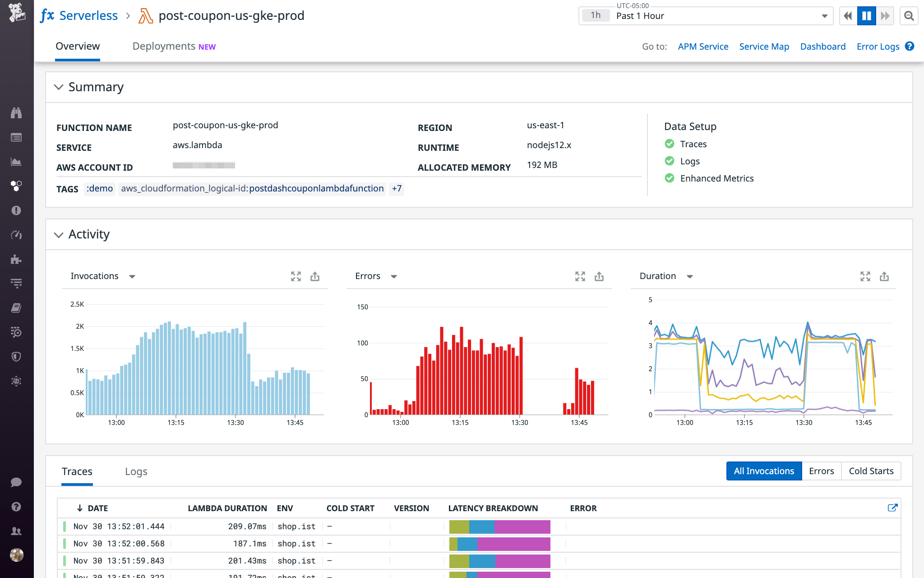Click the Monitors exclamation icon
This screenshot has width=924, height=578.
(x=17, y=210)
